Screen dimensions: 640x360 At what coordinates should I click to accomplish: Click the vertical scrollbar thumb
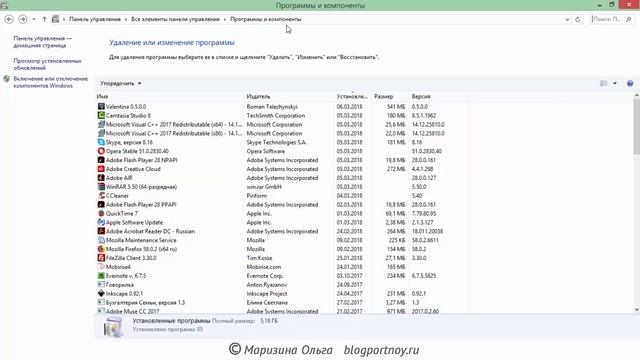coord(636,127)
